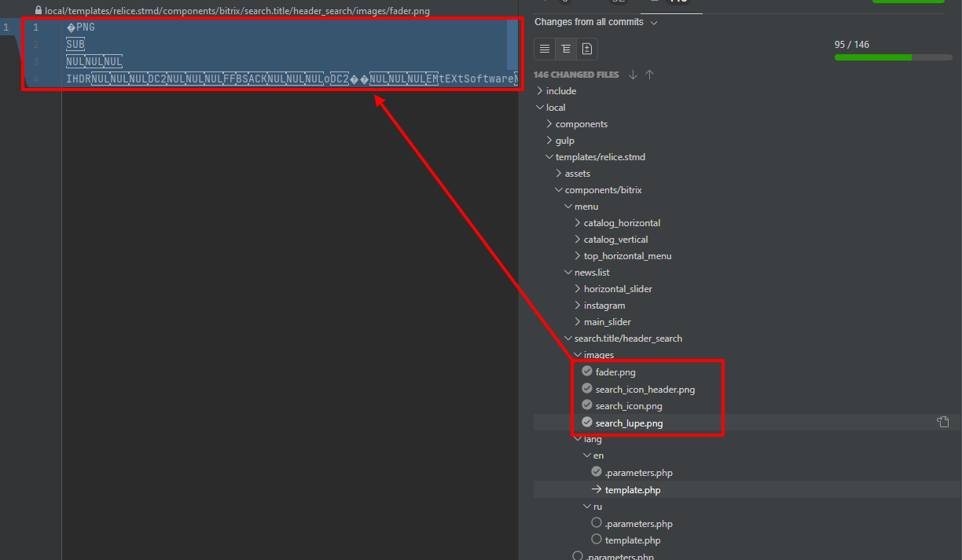Click the file diff view icon with plus-minus
The width and height of the screenshot is (962, 560).
click(x=587, y=49)
